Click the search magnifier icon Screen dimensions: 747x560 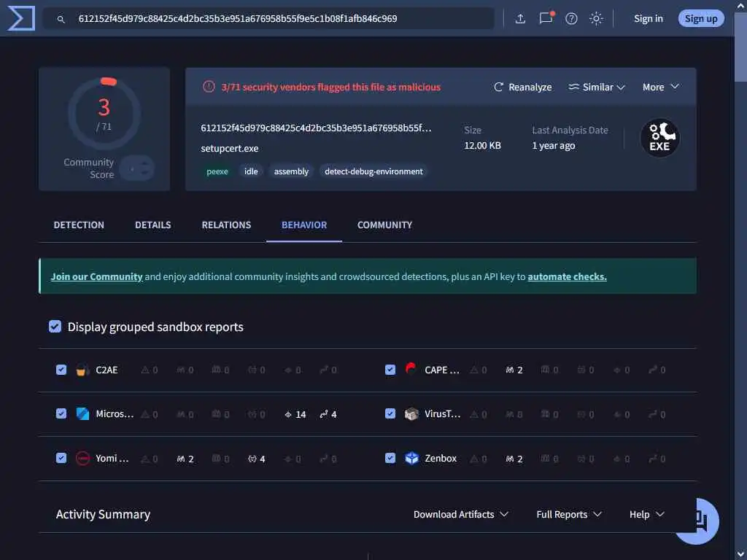point(61,19)
